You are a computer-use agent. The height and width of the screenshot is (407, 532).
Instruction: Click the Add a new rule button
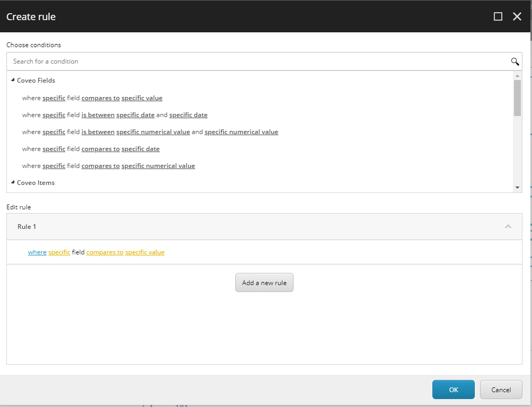264,282
